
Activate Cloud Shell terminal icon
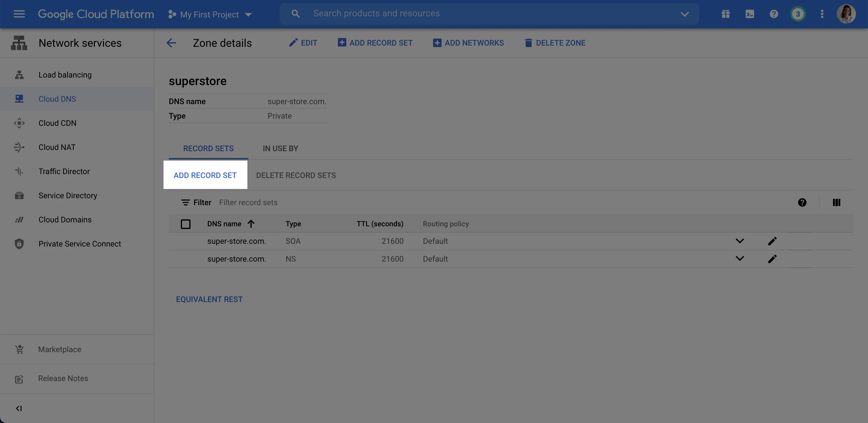[x=750, y=14]
